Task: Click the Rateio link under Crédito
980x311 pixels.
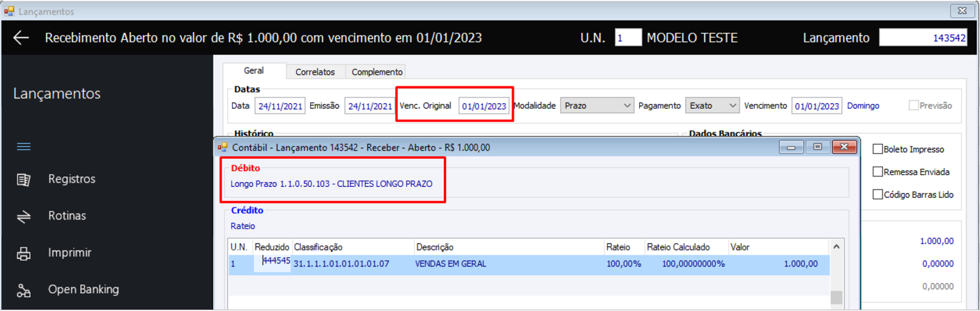Action: [243, 226]
